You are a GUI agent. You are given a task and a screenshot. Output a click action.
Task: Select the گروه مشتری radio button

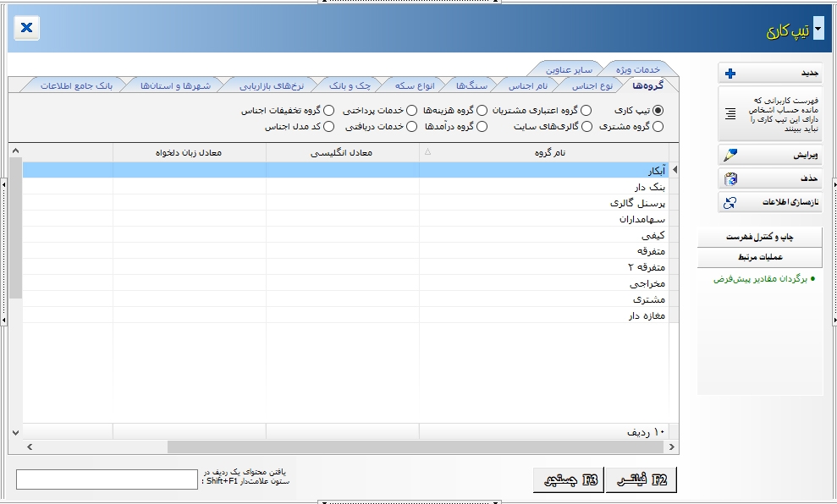point(658,127)
